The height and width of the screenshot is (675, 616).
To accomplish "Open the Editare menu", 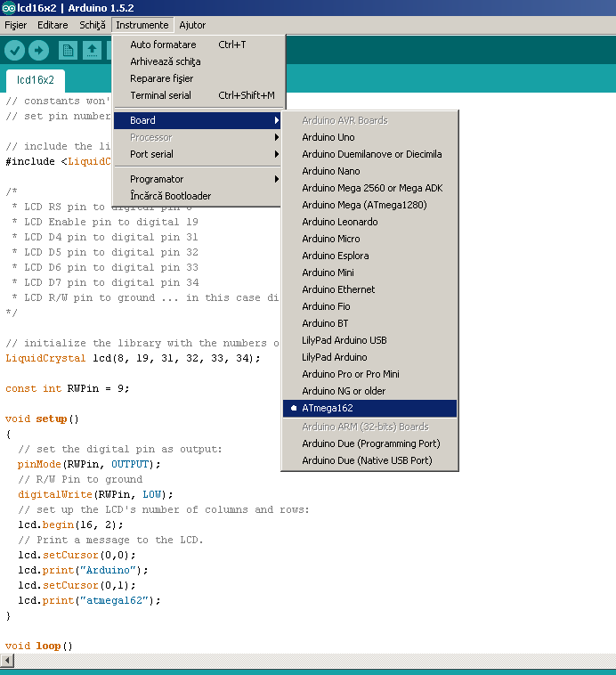I will 53,25.
